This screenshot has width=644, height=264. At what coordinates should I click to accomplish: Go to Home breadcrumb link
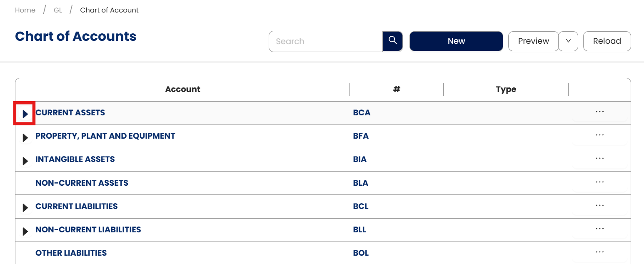coord(25,10)
